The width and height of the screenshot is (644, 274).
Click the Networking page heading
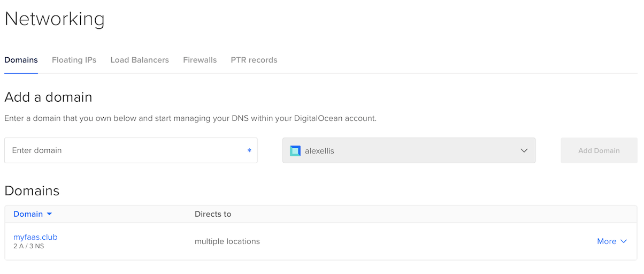(x=55, y=19)
